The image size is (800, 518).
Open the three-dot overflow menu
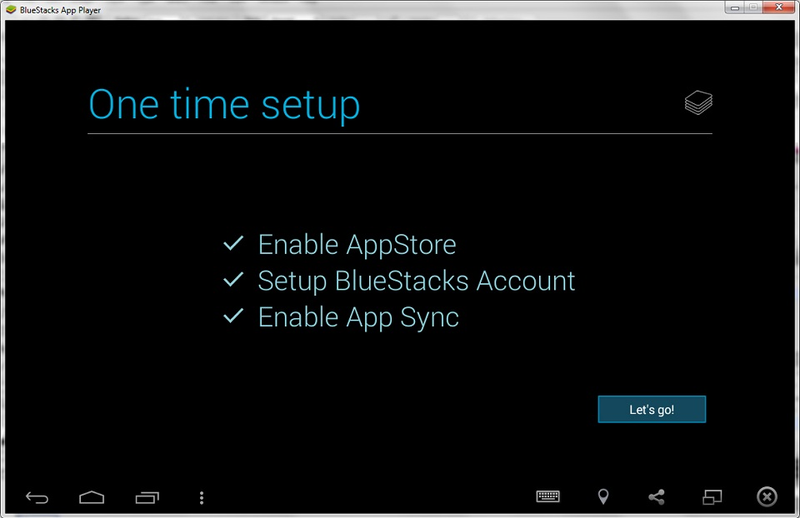point(202,498)
